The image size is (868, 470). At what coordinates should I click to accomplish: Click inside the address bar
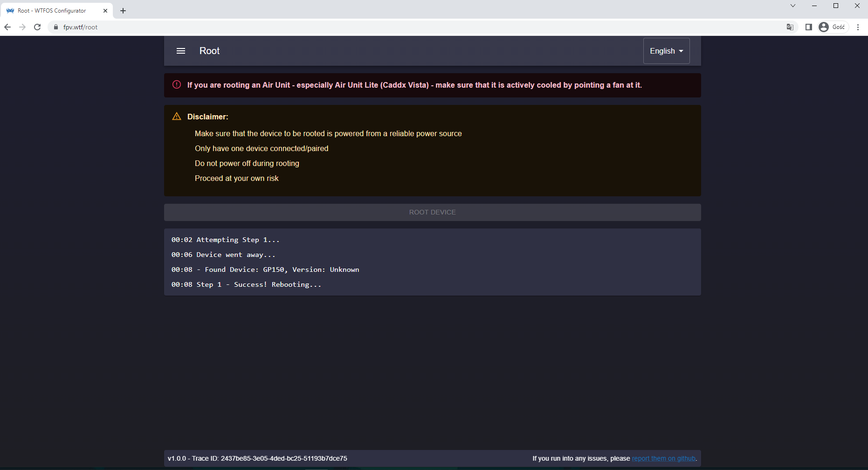point(186,27)
